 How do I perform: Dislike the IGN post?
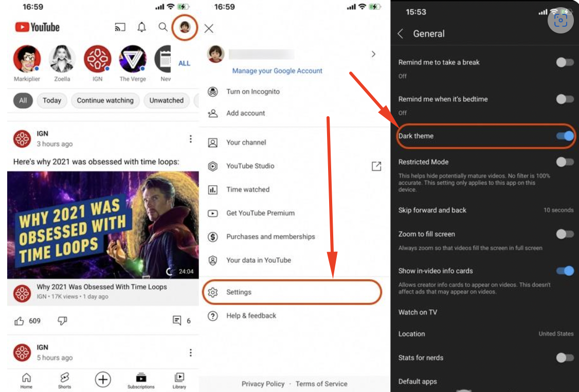tap(62, 320)
